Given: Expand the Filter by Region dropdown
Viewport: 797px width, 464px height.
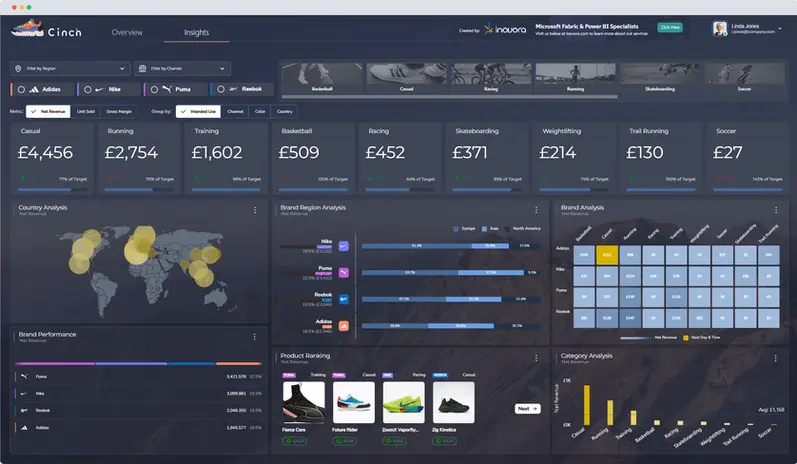Looking at the screenshot, I should pyautogui.click(x=70, y=69).
